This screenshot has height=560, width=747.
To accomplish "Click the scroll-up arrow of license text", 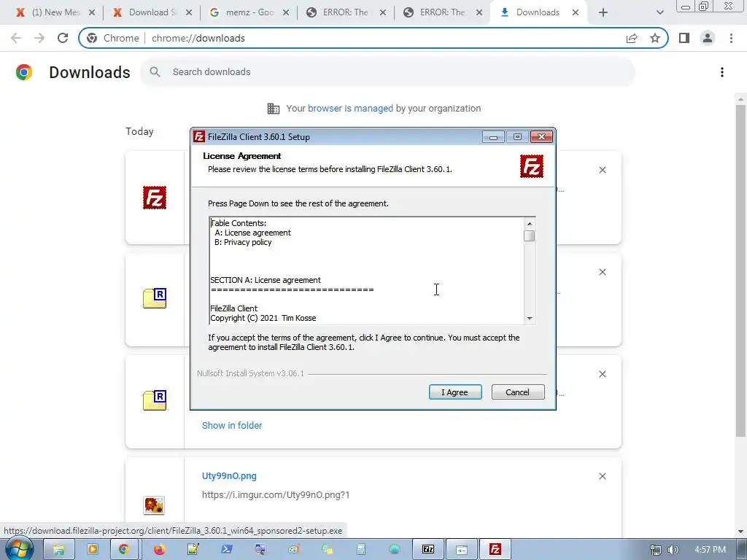I will pyautogui.click(x=530, y=223).
